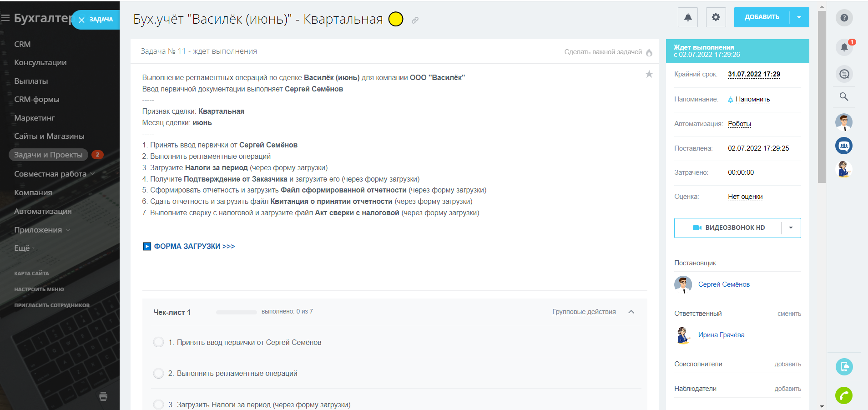Add task to favorites with star icon
The image size is (868, 410).
point(649,74)
